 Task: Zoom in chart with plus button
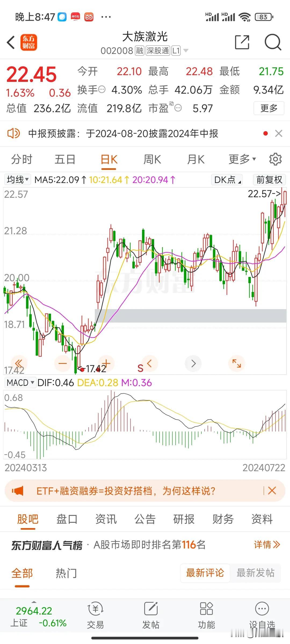[x=106, y=364]
